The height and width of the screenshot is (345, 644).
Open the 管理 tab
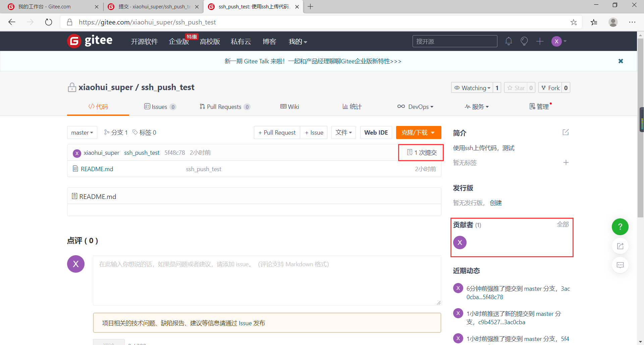click(x=539, y=107)
